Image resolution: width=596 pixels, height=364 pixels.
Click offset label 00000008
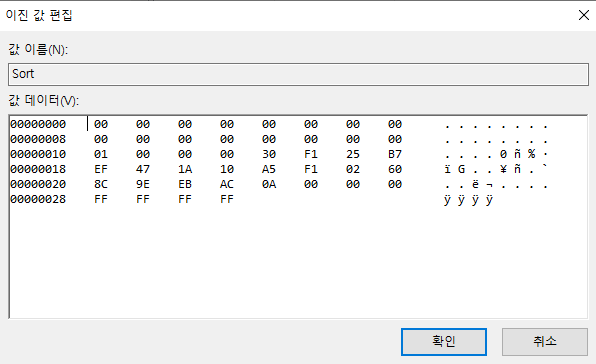pos(38,139)
